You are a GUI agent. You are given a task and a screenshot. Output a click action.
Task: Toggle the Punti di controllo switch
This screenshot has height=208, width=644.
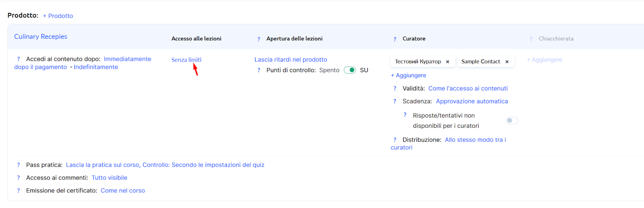(350, 70)
